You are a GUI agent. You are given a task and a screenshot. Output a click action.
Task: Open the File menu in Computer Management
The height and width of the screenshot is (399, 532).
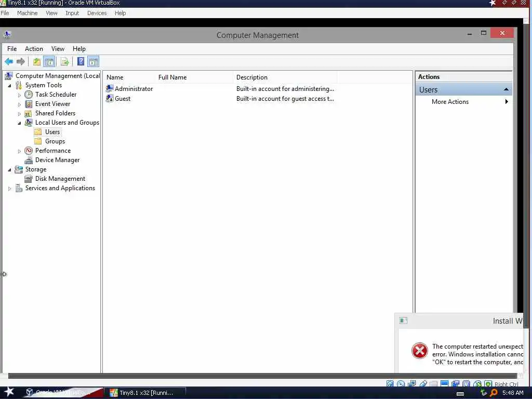12,49
